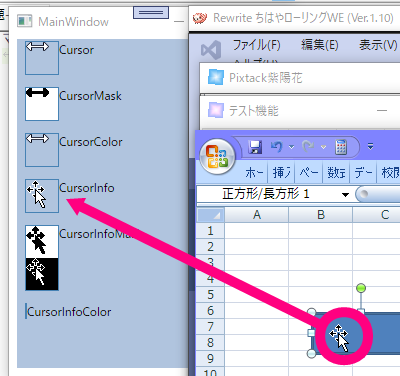400x376 pixels.
Task: Select column B header in Excel
Action: [x=321, y=215]
